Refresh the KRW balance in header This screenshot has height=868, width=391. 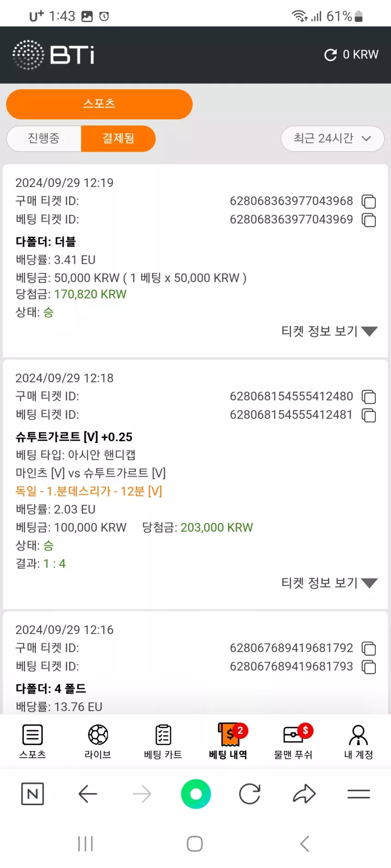tap(331, 55)
